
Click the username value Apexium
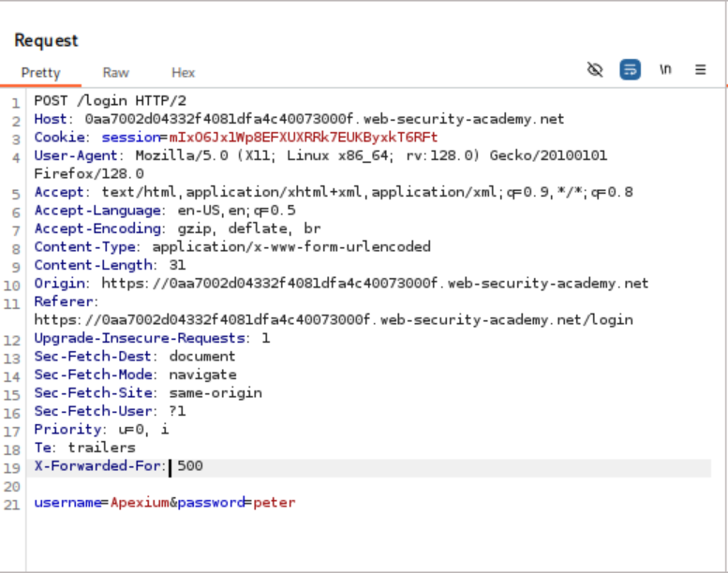[x=139, y=503]
